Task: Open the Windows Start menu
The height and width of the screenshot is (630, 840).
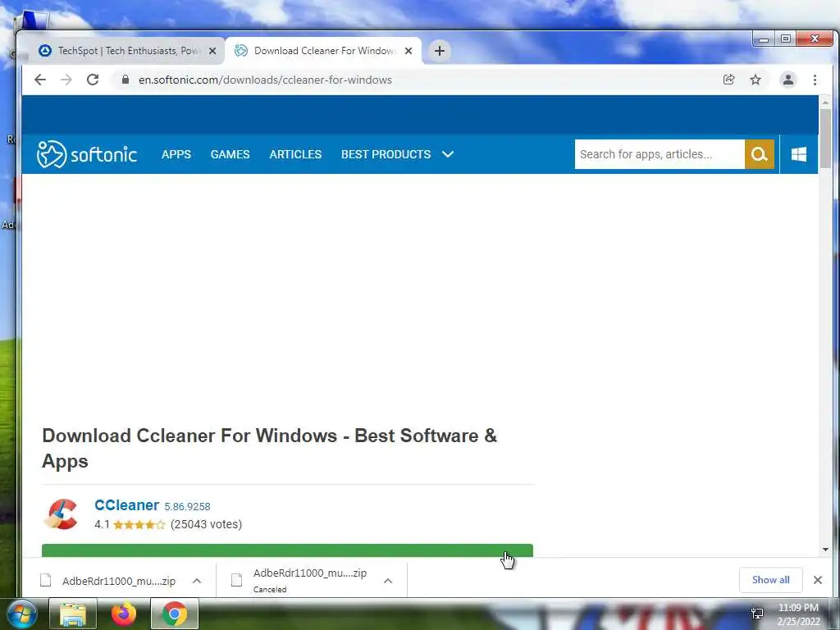Action: [x=21, y=614]
